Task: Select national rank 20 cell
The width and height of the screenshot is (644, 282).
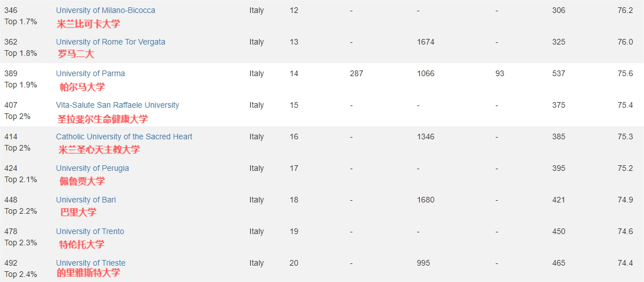Action: coord(294,263)
